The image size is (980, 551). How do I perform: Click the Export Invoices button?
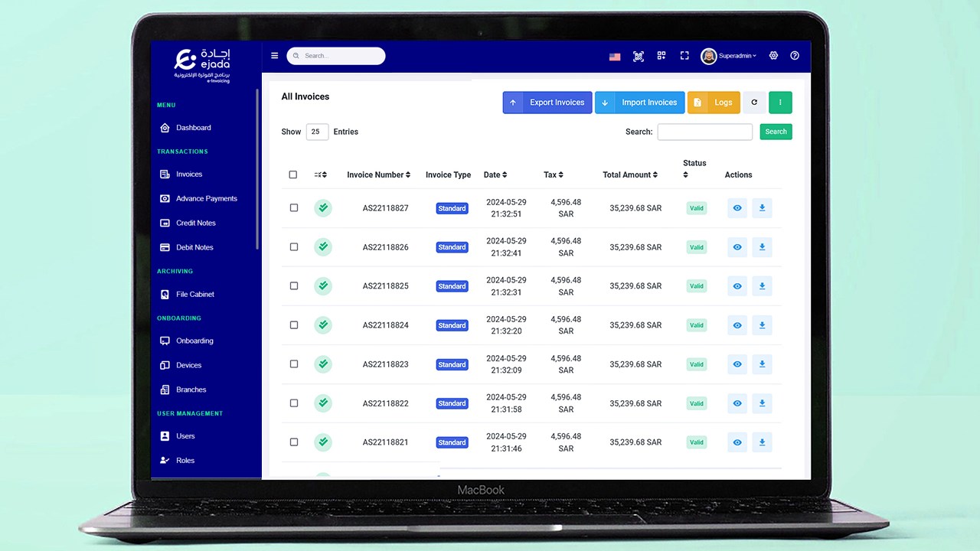(x=547, y=102)
